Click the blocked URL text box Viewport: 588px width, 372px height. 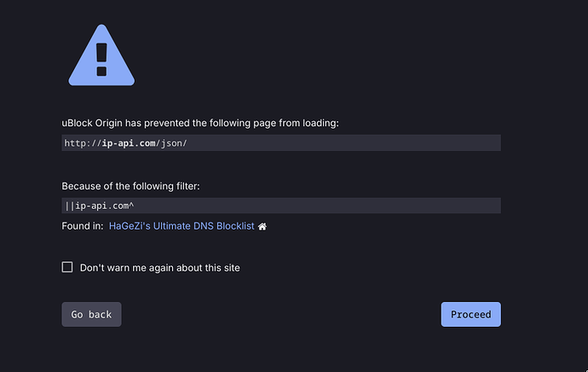pos(280,142)
